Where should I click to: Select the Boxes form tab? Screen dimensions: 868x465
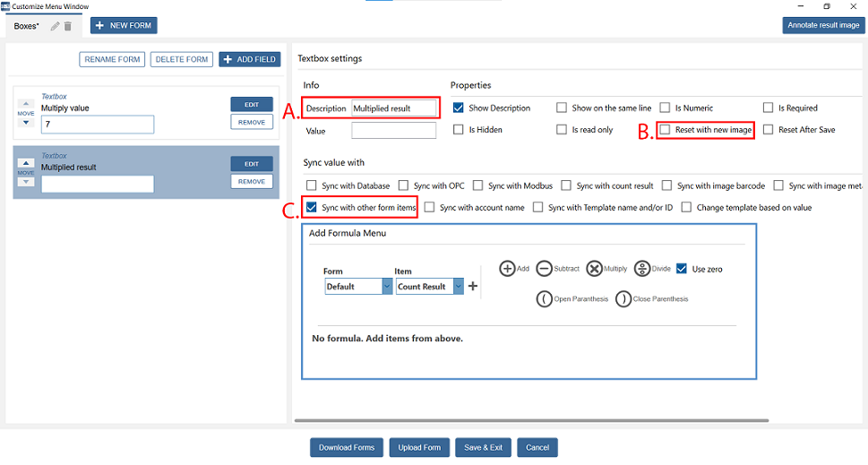[27, 26]
